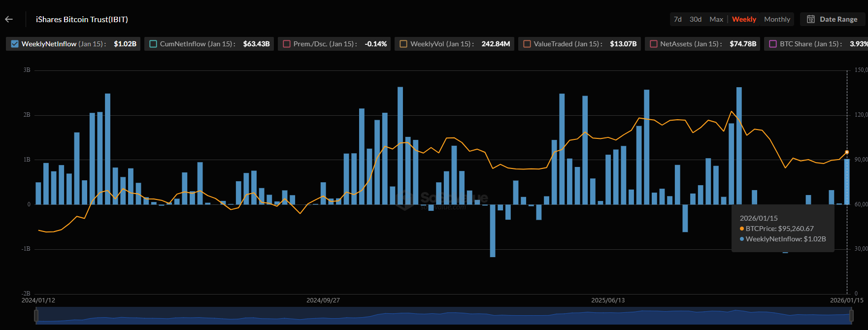Click the Date Range calendar icon

coord(810,19)
